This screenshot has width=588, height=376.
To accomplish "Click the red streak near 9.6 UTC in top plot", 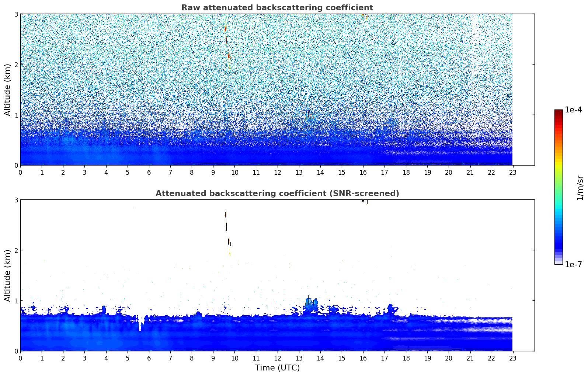I will [x=226, y=29].
